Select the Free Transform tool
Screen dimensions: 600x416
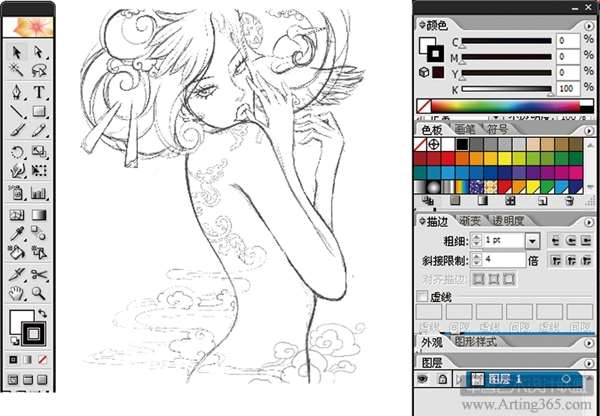pyautogui.click(x=39, y=171)
